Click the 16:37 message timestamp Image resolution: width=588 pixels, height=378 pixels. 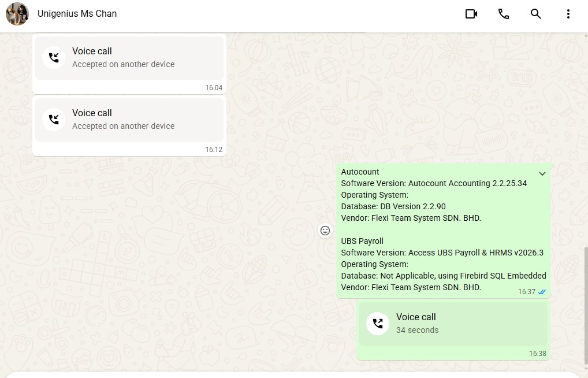click(527, 292)
